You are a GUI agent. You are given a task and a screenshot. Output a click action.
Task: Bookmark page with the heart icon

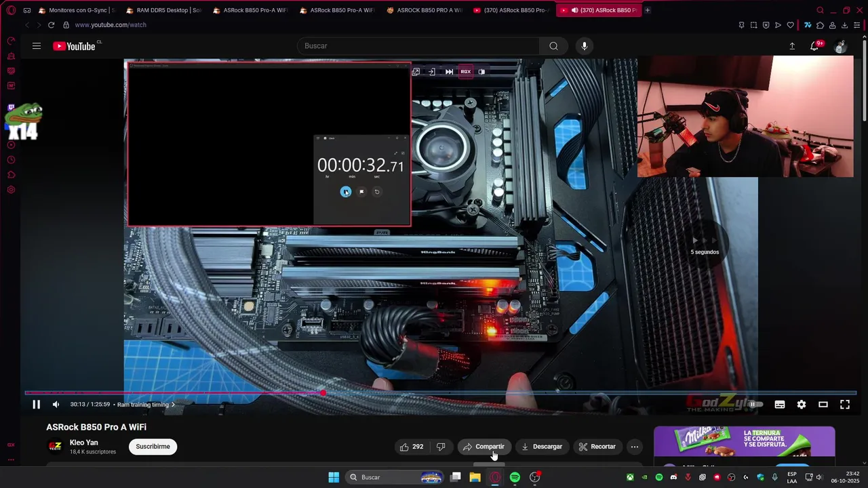[790, 25]
